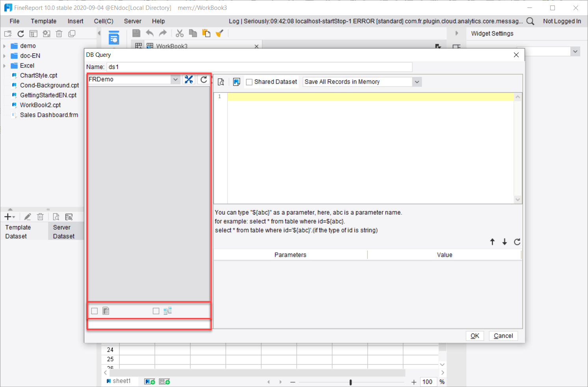The width and height of the screenshot is (588, 387).
Task: Move the parameter down with down arrow
Action: point(504,242)
